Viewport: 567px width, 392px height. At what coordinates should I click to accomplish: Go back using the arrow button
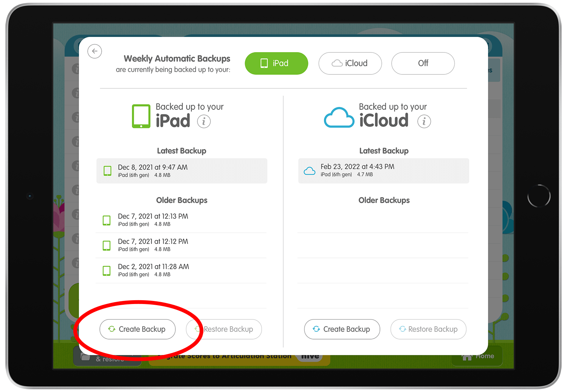(x=94, y=51)
